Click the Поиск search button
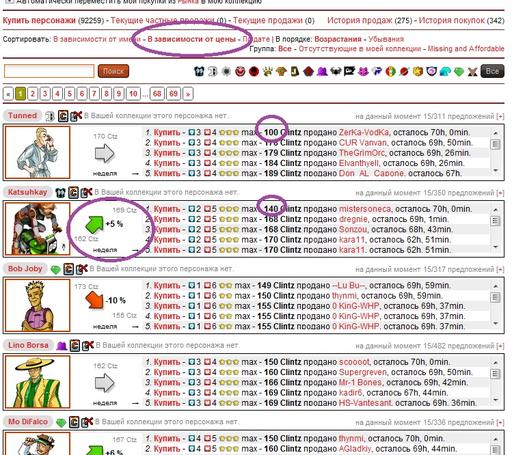Screen dimensions: 512x455 pyautogui.click(x=113, y=71)
